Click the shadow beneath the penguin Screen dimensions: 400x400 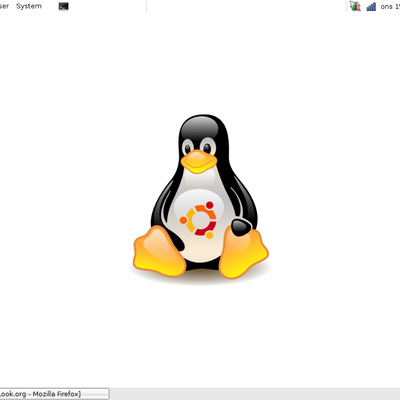pyautogui.click(x=200, y=278)
